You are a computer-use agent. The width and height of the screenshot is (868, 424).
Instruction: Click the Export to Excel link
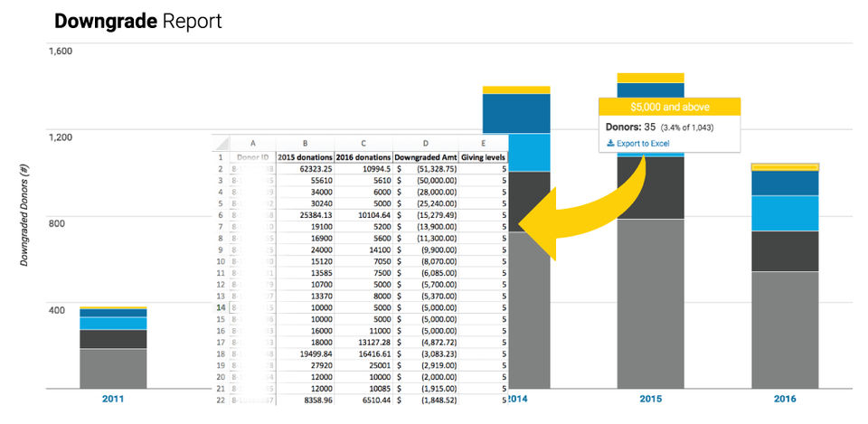(x=642, y=144)
